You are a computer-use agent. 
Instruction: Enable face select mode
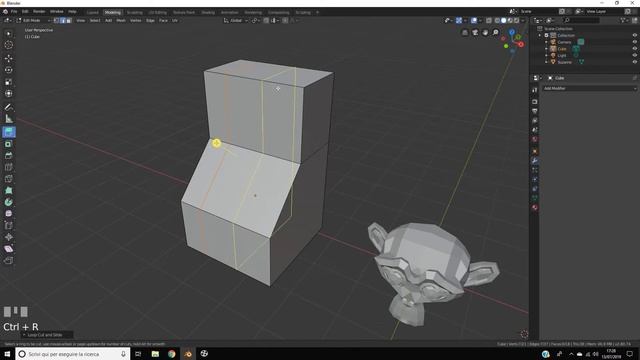pos(68,20)
